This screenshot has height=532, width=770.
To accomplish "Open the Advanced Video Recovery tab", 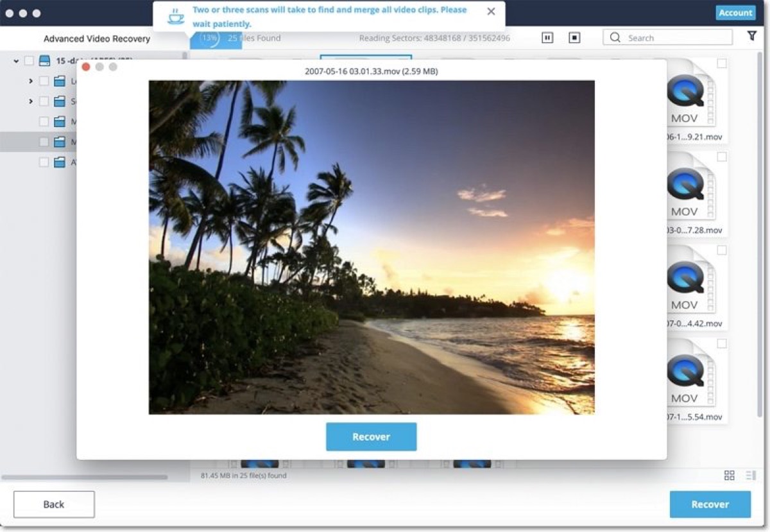I will click(x=96, y=38).
